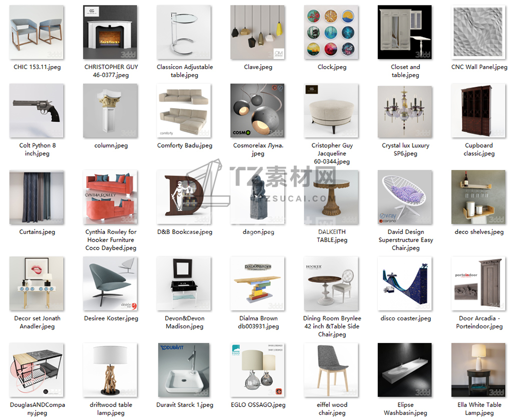Click the Dialma Brown db003931 table thumbnail
The image size is (518, 420).
click(x=258, y=284)
